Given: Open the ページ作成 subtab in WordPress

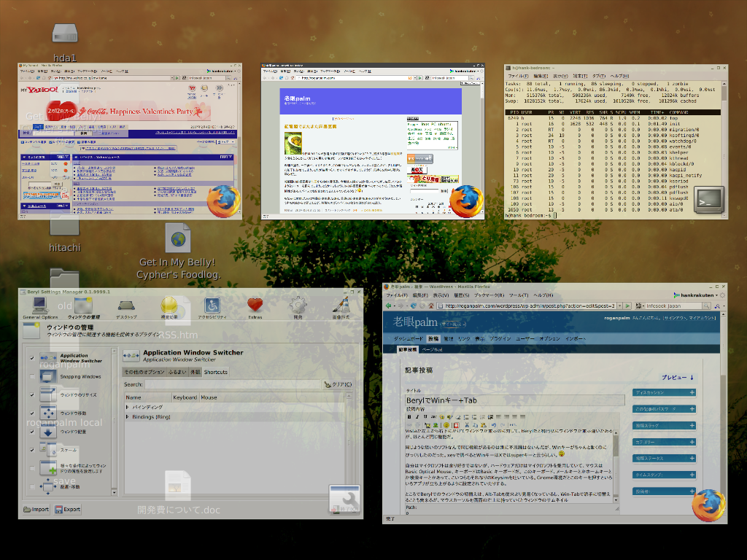Looking at the screenshot, I should [432, 349].
